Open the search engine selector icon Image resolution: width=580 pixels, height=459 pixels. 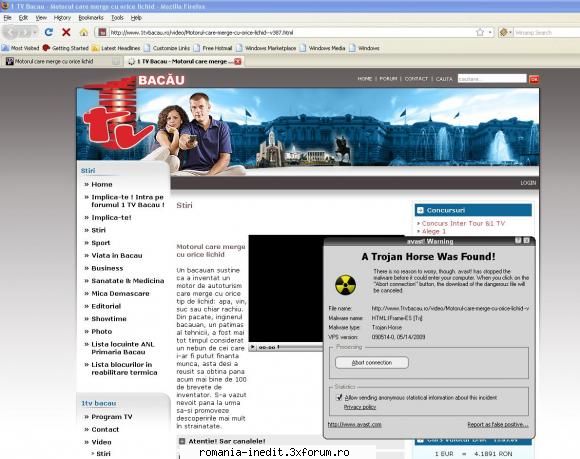504,33
